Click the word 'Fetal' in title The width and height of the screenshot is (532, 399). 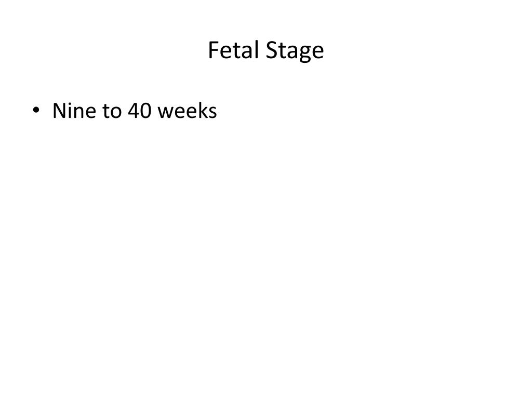click(x=233, y=50)
